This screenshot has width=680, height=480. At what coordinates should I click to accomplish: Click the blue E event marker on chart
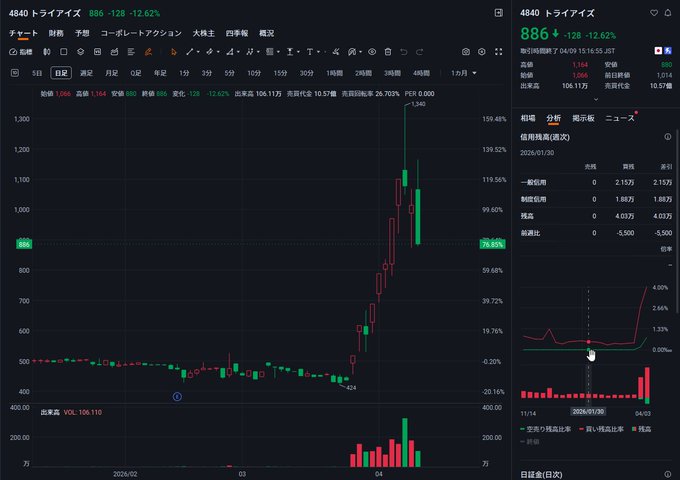(177, 396)
